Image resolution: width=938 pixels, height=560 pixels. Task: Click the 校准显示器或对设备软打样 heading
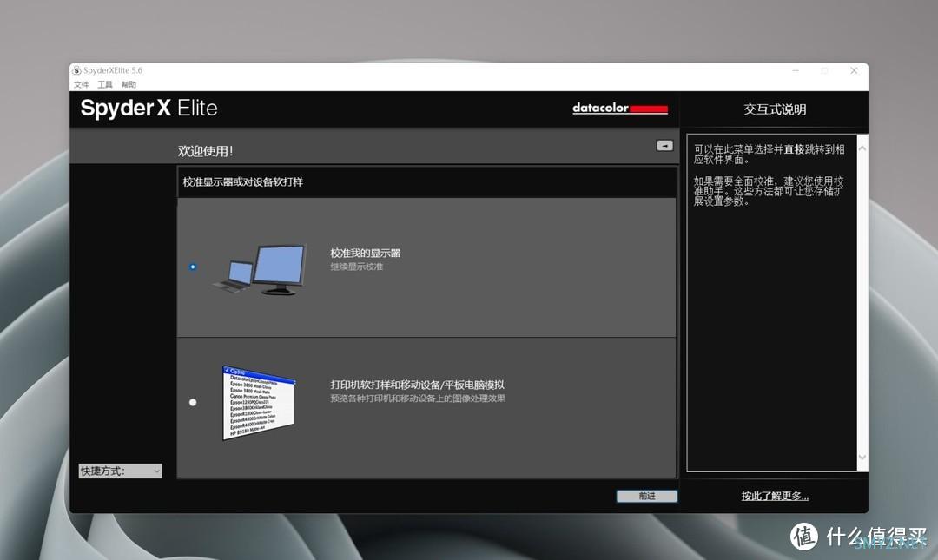point(243,181)
